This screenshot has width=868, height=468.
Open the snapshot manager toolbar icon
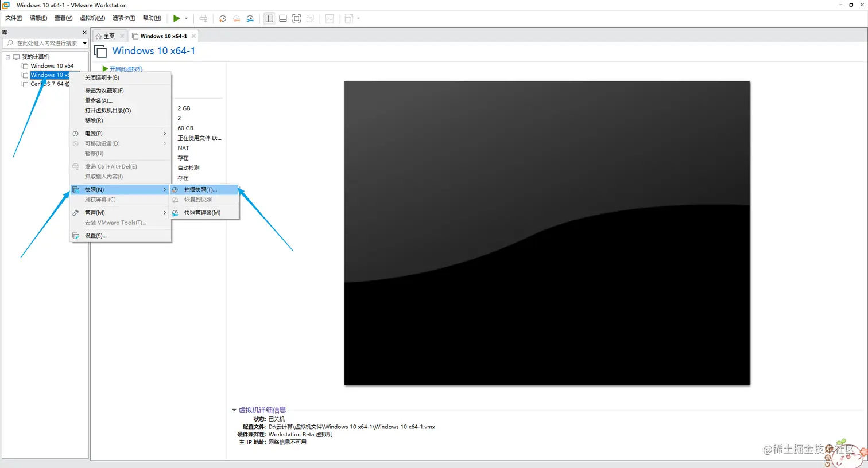tap(250, 18)
